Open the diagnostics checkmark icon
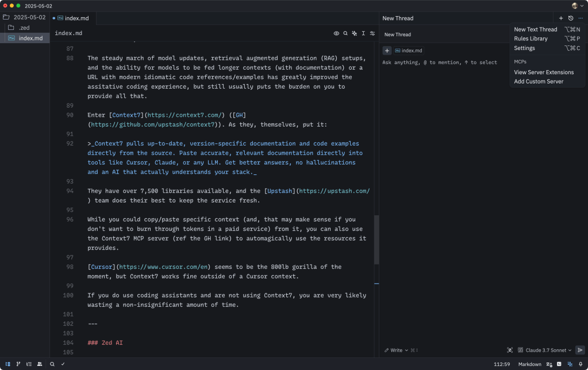This screenshot has width=588, height=370. pos(63,364)
